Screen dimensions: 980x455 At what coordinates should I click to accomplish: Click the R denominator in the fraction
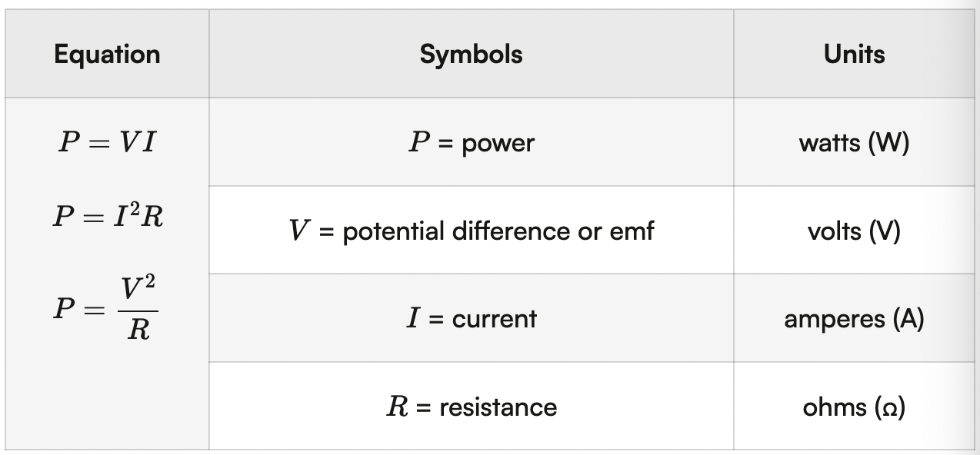[x=138, y=330]
